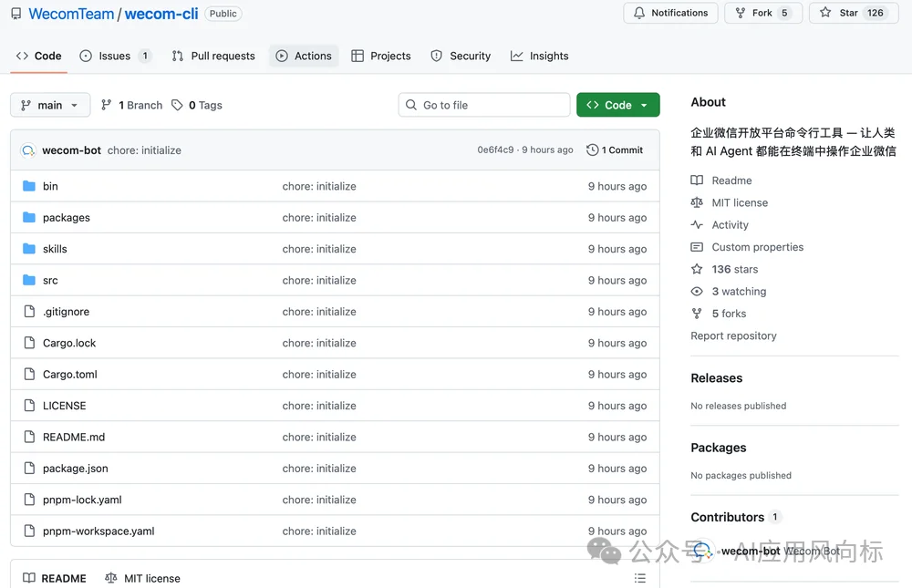912x588 pixels.
Task: Click the Report repository link
Action: tap(733, 335)
